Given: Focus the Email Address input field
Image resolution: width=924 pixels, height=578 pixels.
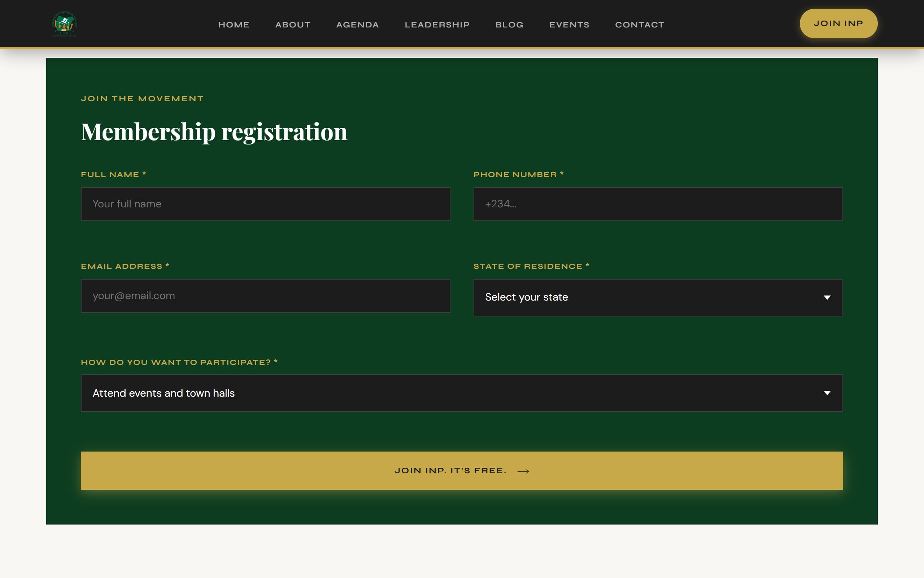Looking at the screenshot, I should click(265, 296).
